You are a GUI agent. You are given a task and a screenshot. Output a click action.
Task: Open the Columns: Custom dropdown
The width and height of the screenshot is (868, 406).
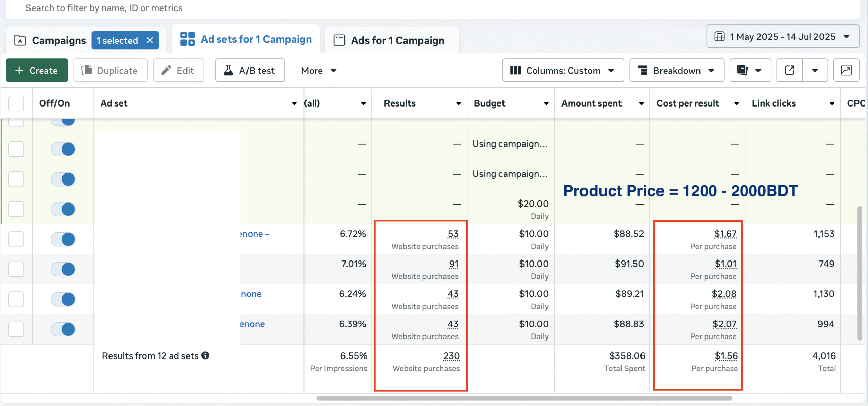pos(563,70)
